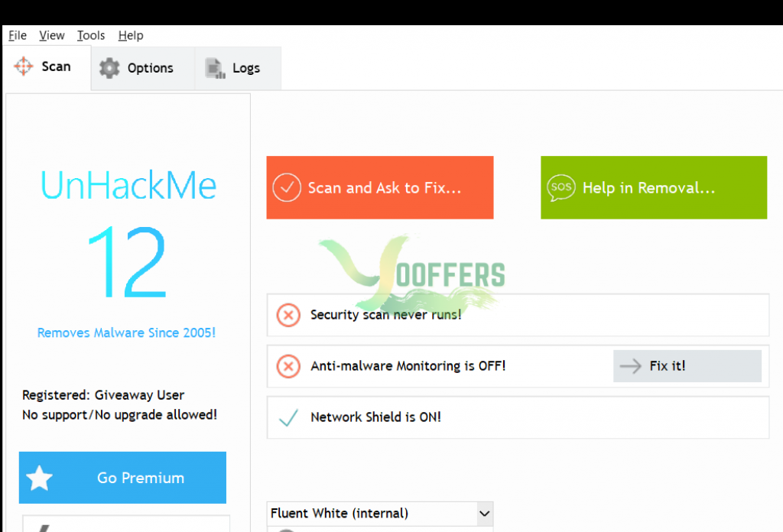The height and width of the screenshot is (532, 783).
Task: Click checkmark beside Network Shield status
Action: [x=288, y=417]
